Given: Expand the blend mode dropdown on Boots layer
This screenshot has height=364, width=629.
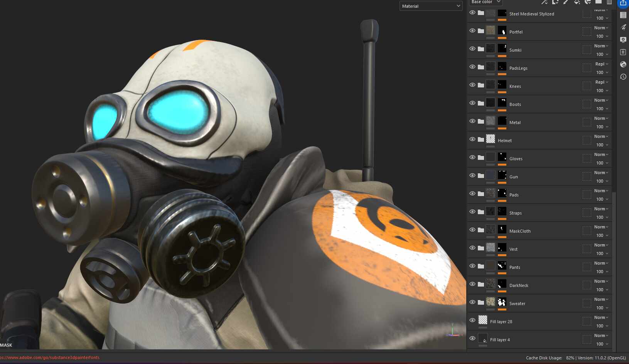Looking at the screenshot, I should pyautogui.click(x=601, y=100).
